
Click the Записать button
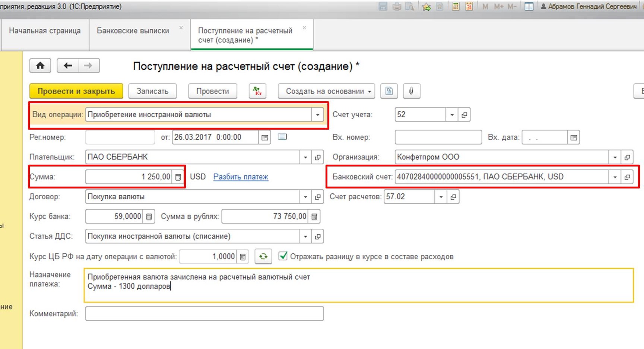point(152,91)
